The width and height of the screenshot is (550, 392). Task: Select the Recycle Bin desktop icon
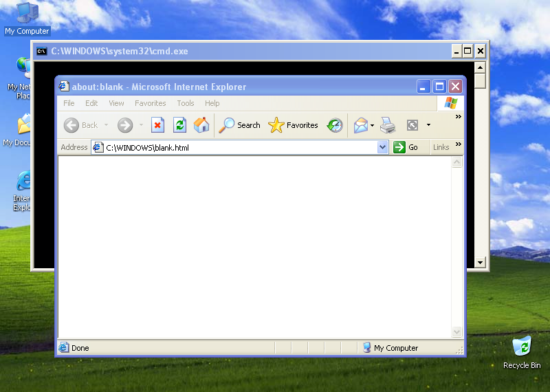[x=522, y=353]
